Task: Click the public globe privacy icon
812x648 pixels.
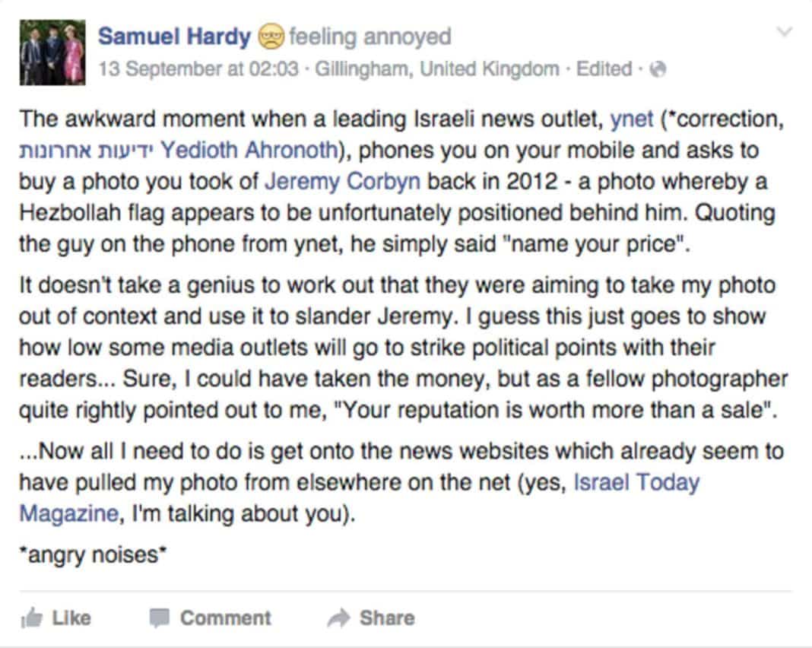Action: click(x=657, y=69)
